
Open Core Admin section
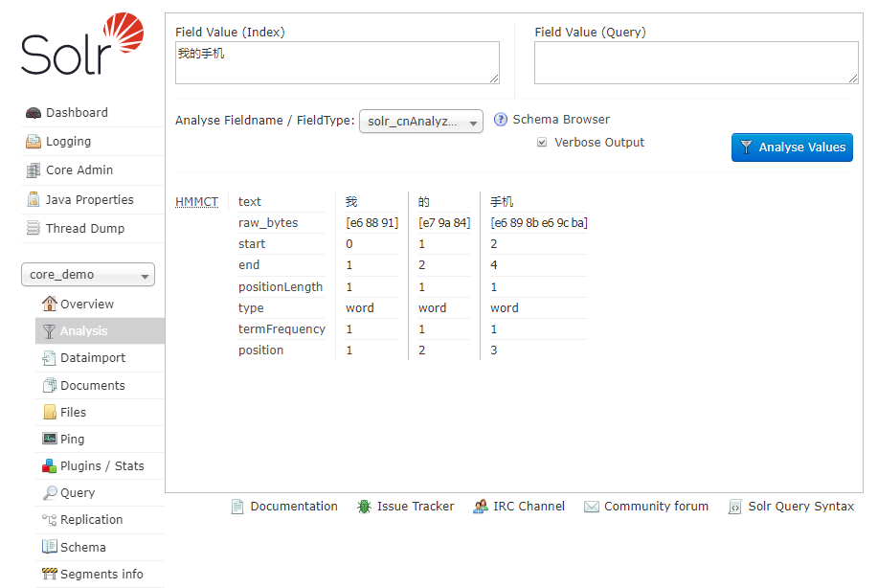pyautogui.click(x=79, y=170)
